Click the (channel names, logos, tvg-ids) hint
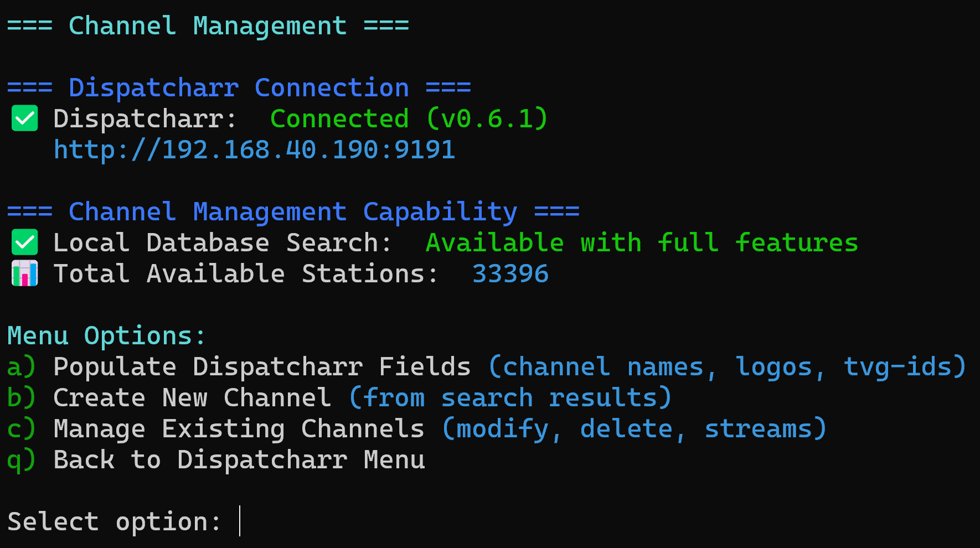The width and height of the screenshot is (980, 548). (x=727, y=367)
